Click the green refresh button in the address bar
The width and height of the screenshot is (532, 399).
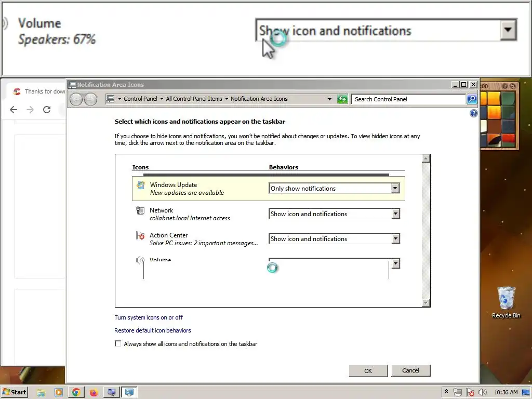(342, 99)
